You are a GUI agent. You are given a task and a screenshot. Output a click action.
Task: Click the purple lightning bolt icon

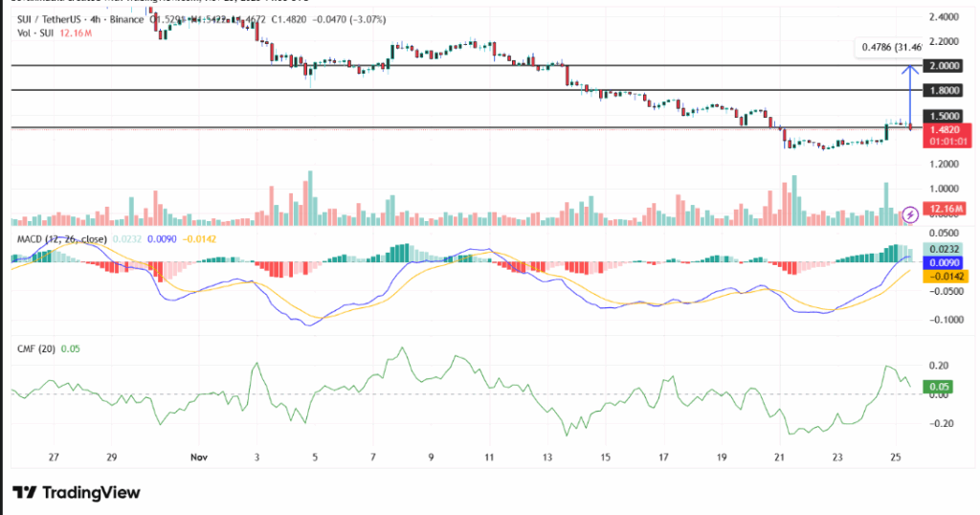912,213
